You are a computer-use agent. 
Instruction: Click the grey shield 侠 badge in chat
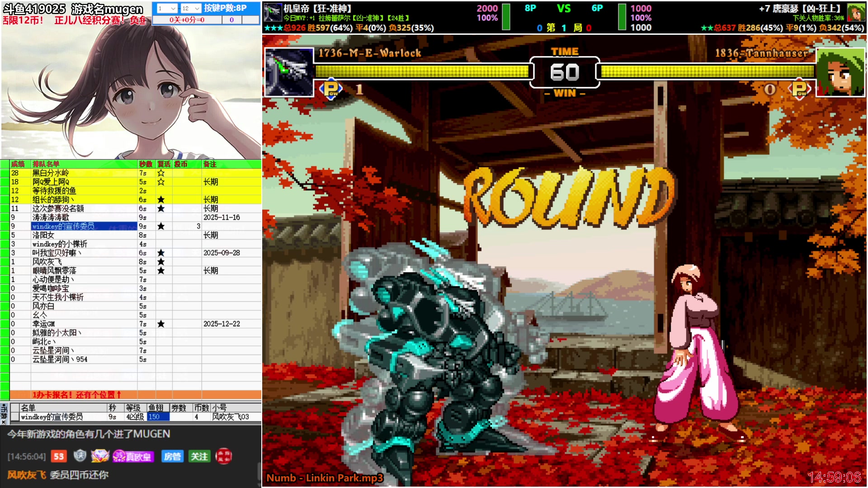(80, 456)
